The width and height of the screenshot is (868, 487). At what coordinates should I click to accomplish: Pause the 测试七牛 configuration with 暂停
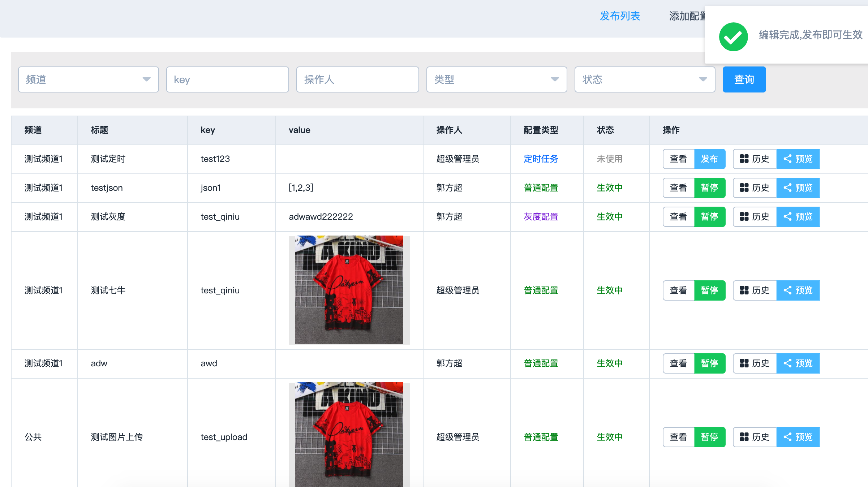709,290
